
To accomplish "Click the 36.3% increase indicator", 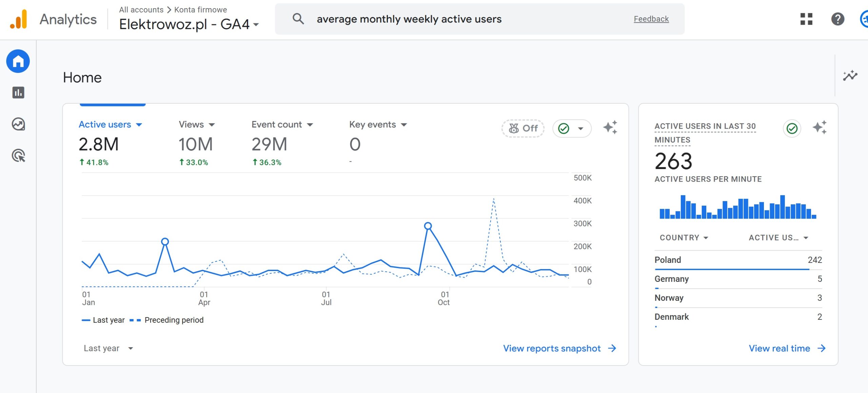I will (267, 162).
